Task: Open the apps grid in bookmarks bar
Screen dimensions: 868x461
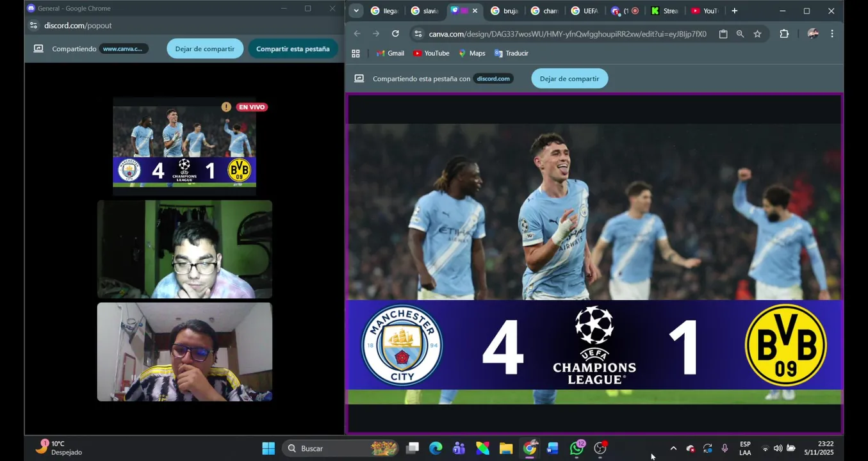Action: [356, 54]
